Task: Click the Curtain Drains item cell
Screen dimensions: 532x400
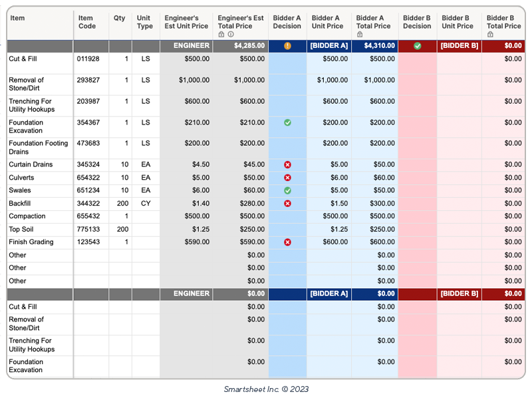Action: (x=40, y=164)
